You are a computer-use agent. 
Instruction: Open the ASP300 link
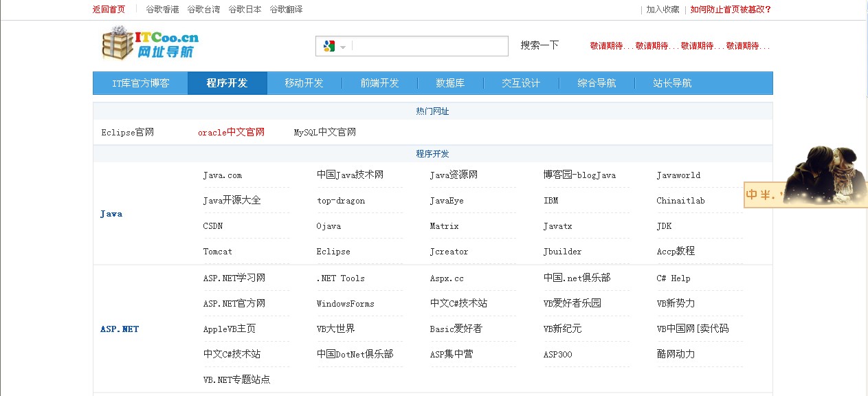pyautogui.click(x=557, y=355)
